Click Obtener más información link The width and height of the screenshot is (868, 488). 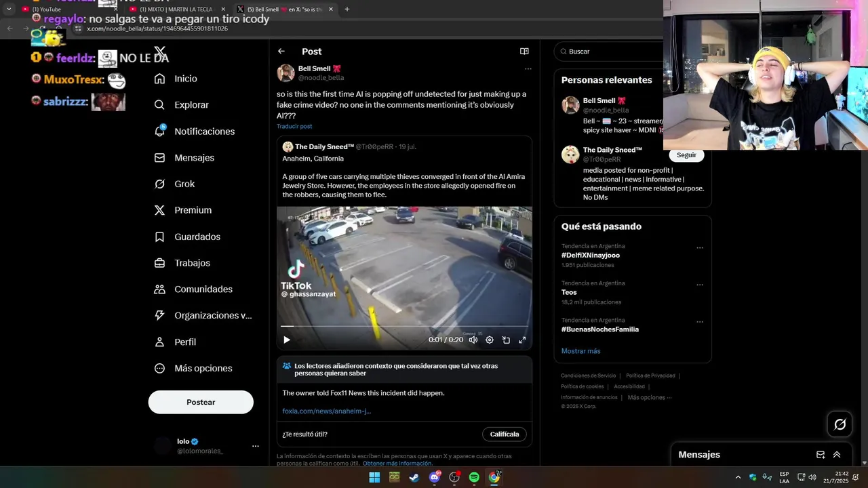(x=397, y=464)
